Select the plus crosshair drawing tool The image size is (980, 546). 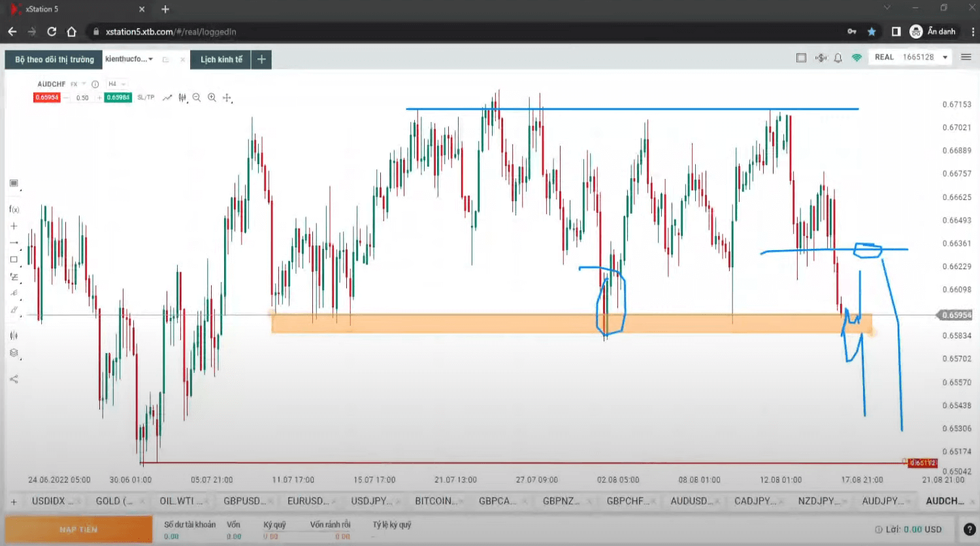[14, 226]
